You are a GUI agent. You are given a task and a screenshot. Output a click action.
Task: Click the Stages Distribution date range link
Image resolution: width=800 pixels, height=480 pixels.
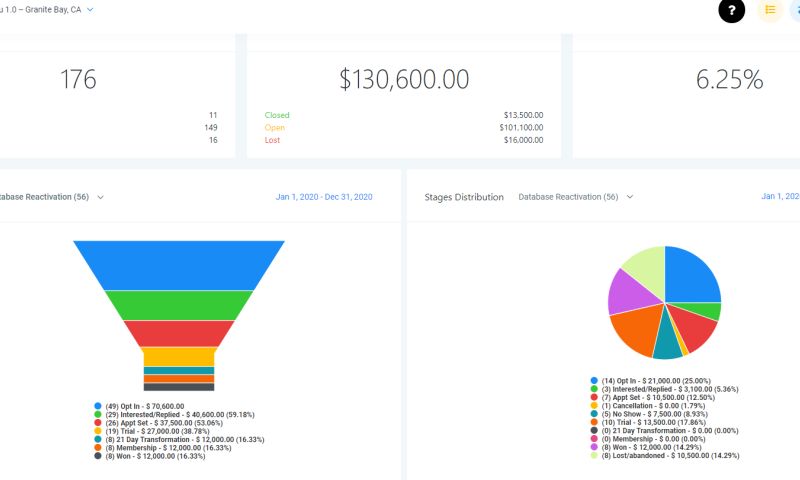click(x=780, y=197)
